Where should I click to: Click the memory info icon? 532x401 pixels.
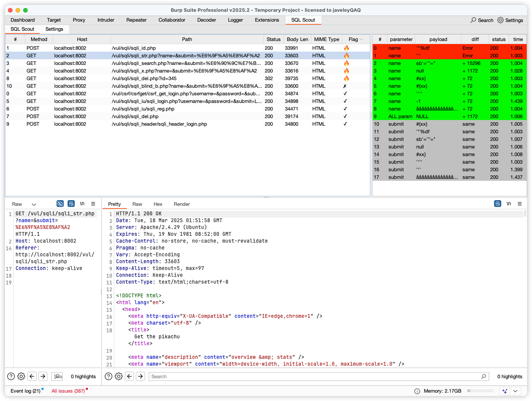pyautogui.click(x=417, y=391)
